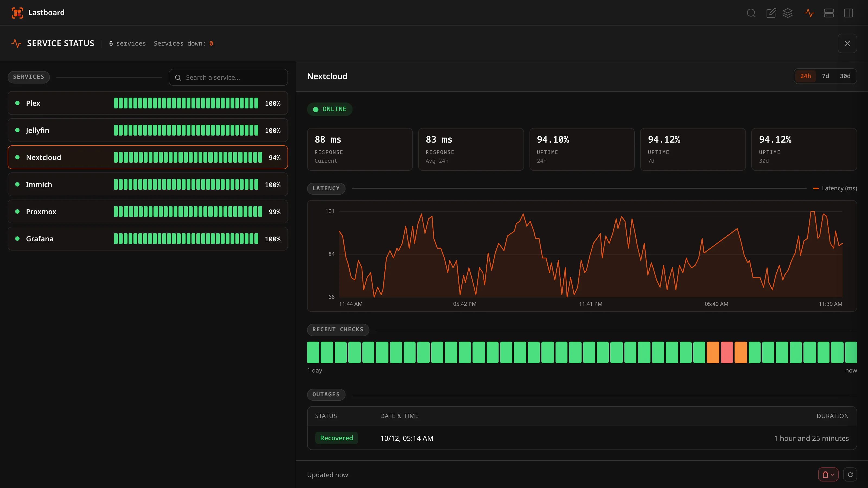Click Plex 100% uptime value

tap(273, 103)
